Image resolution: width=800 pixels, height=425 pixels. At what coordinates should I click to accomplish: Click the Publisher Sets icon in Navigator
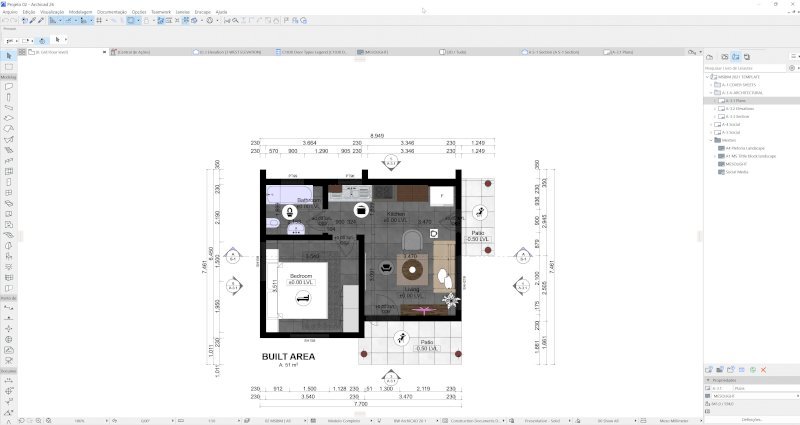point(747,57)
